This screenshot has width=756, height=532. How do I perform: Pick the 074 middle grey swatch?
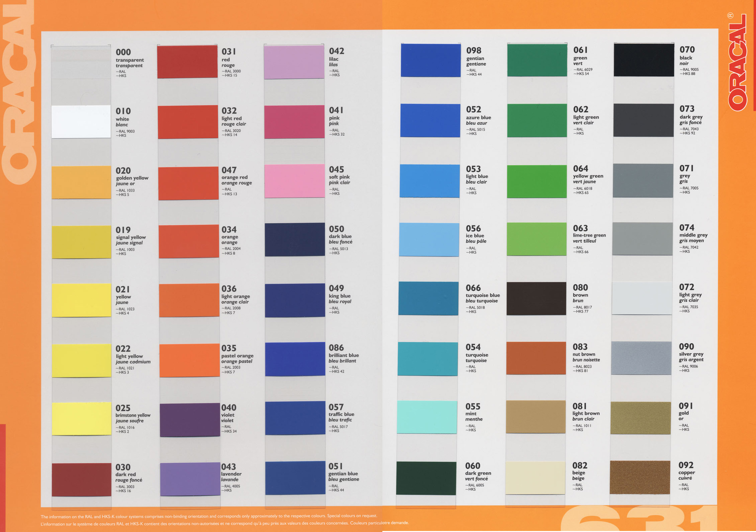[642, 239]
